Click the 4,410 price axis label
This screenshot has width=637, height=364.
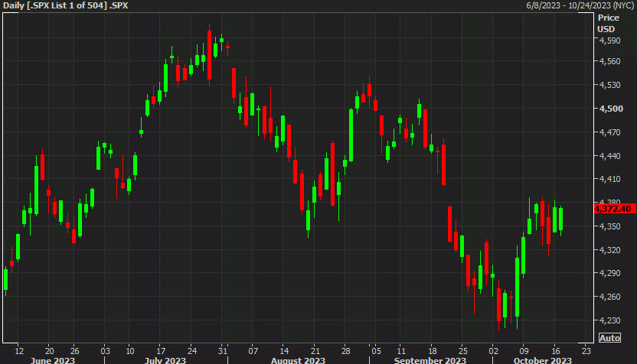[609, 179]
